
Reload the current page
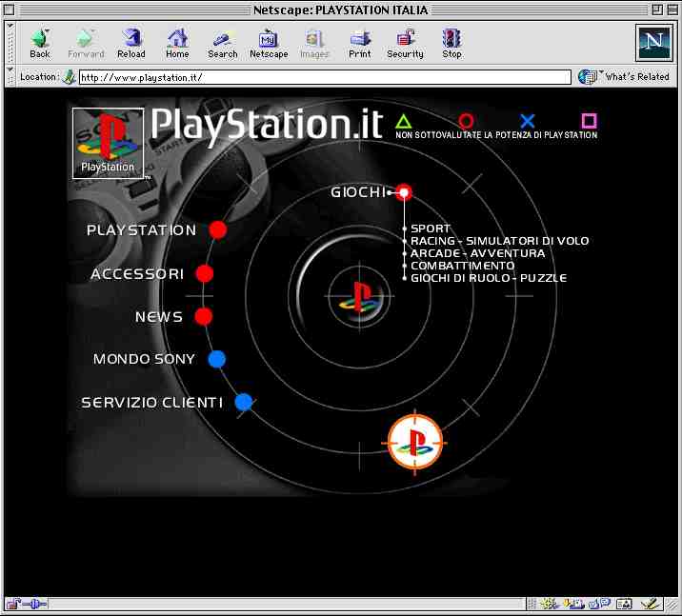click(131, 44)
